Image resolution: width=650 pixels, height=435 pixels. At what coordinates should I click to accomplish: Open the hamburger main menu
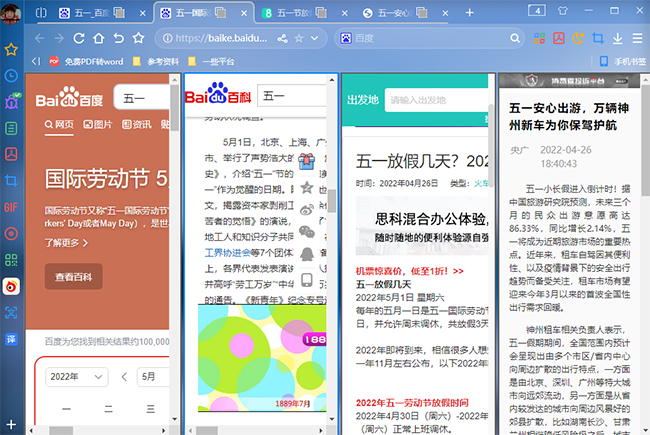pyautogui.click(x=637, y=38)
